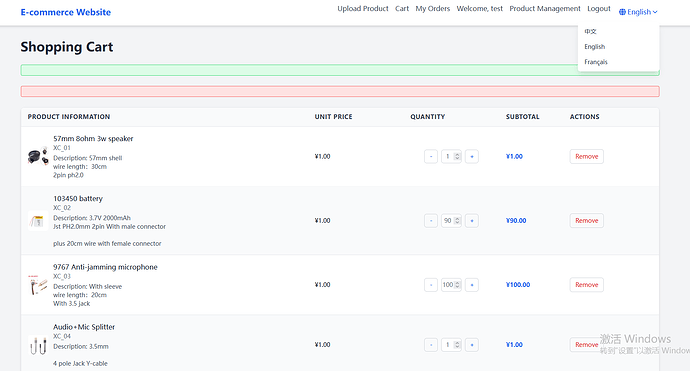
Task: Click SUBTOTAL column header
Action: click(522, 117)
